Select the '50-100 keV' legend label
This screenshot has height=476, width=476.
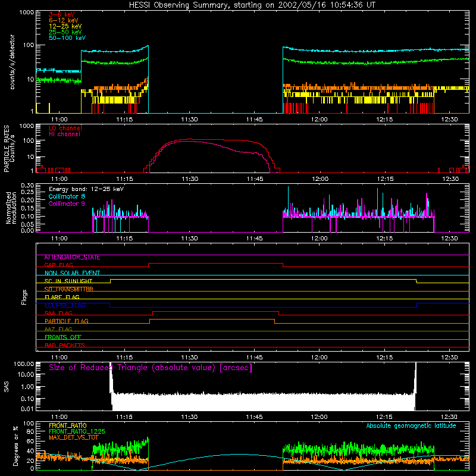pos(67,38)
